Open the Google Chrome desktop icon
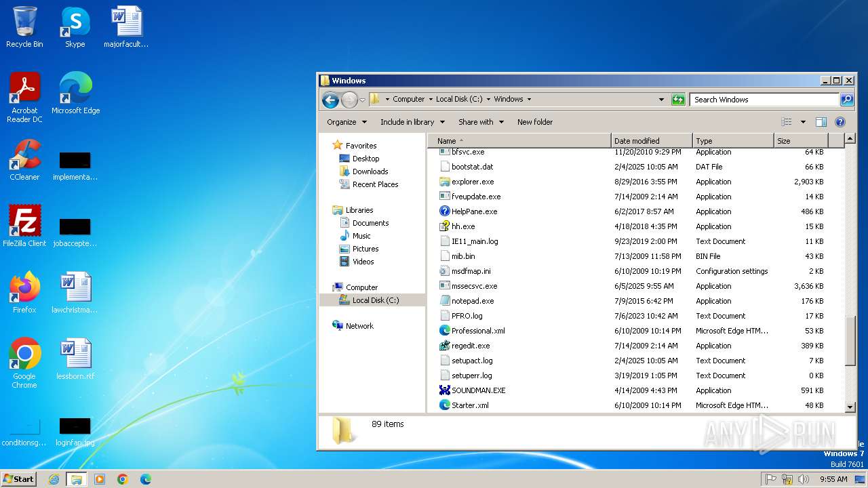 point(24,363)
